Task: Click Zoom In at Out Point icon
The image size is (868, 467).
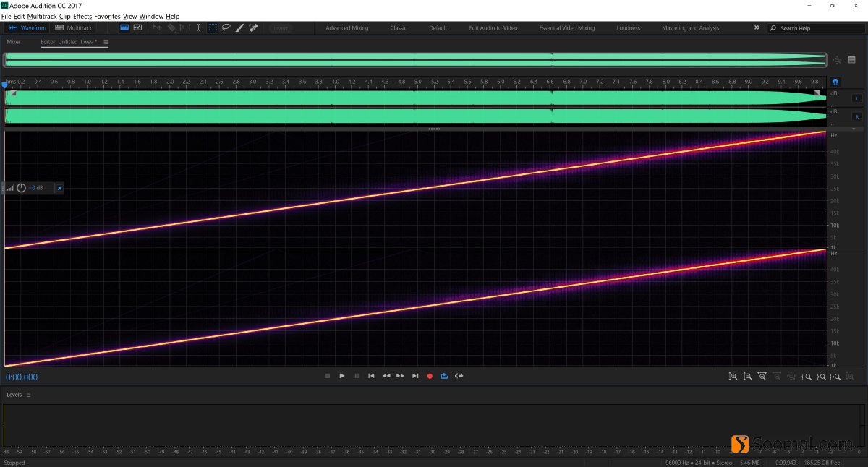Action: [821, 376]
